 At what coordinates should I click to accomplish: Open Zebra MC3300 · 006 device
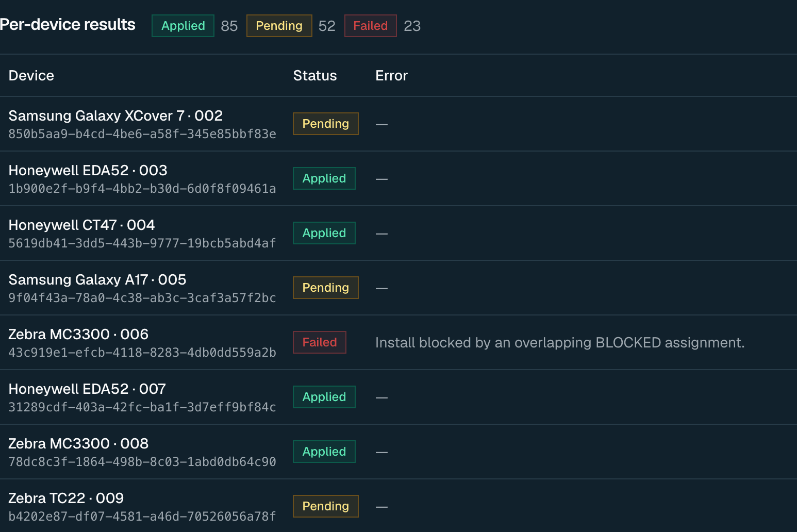coord(78,334)
